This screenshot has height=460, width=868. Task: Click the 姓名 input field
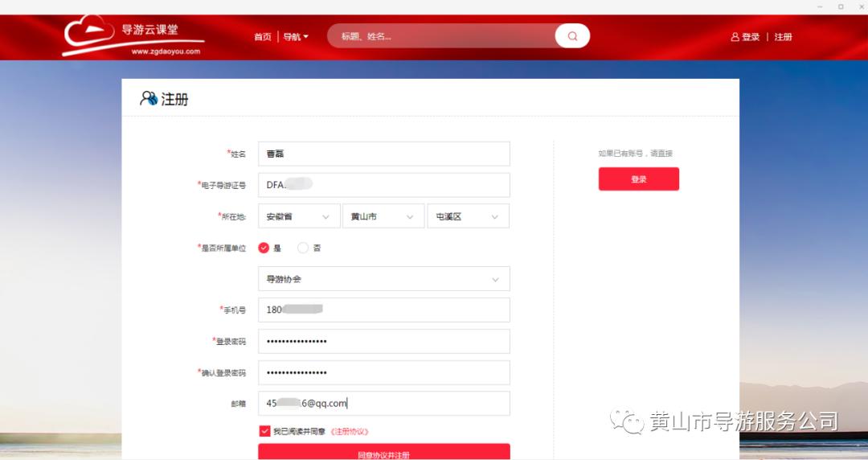383,154
